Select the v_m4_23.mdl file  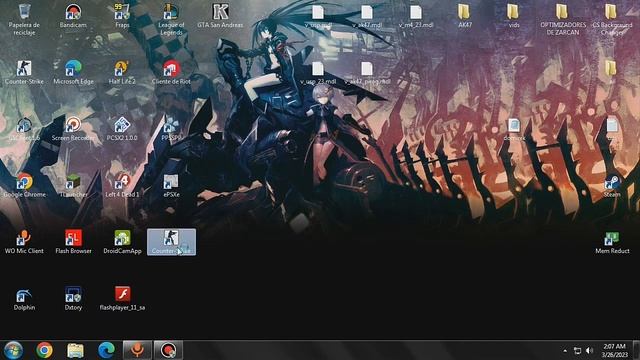point(416,16)
